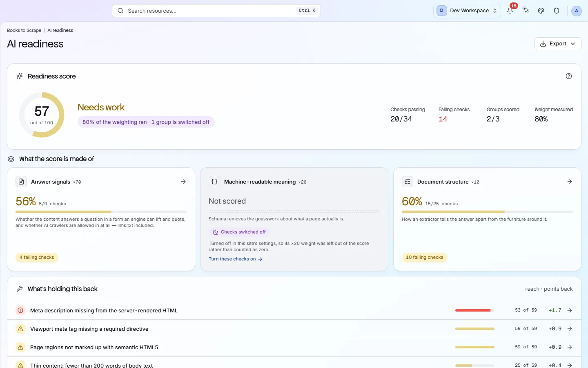Open Answer signals card arrow
Screen dimensions: 588x368
[183, 182]
